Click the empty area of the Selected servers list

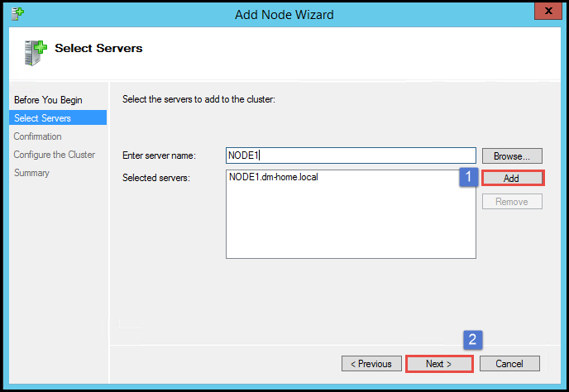pos(351,225)
